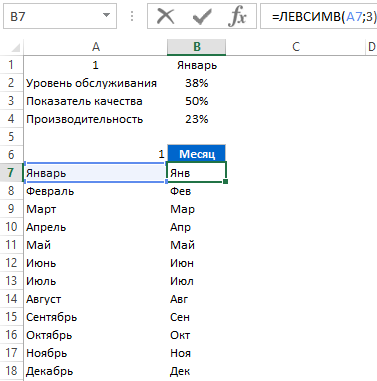377x381 pixels.
Task: Select the Июн cell
Action: pyautogui.click(x=196, y=263)
